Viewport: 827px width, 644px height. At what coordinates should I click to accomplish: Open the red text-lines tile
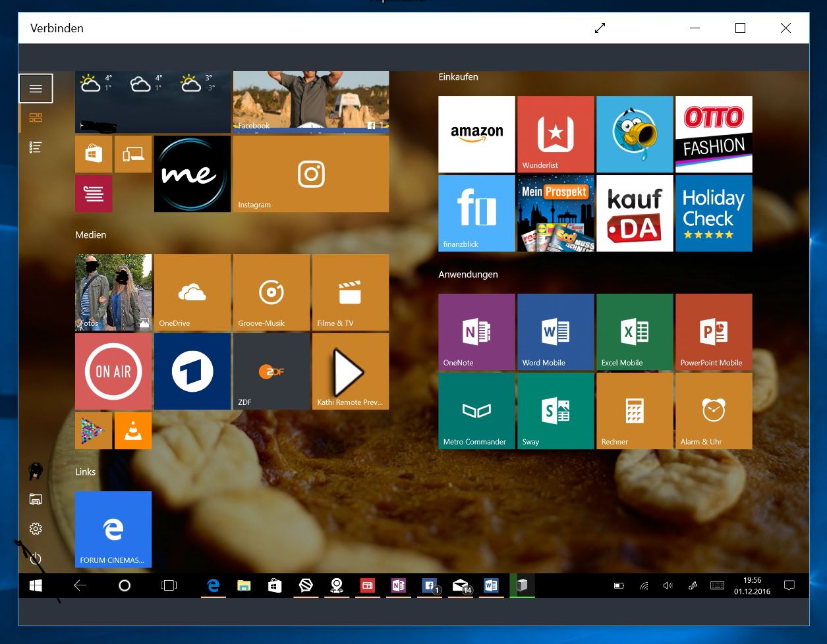click(94, 194)
